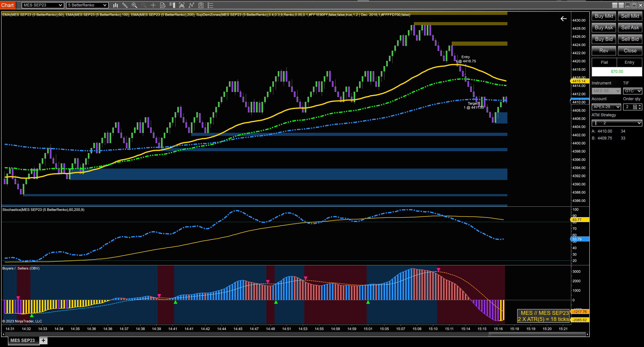644x347 pixels.
Task: Select the drawing tools pencil icon
Action: point(125,5)
